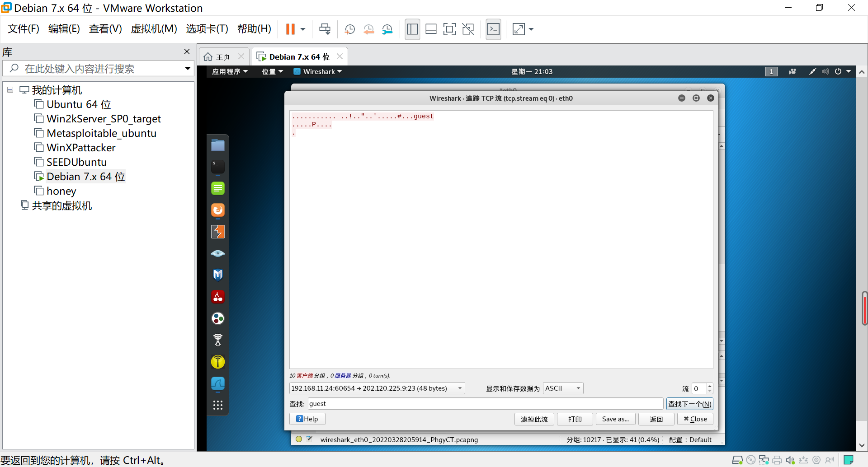Click the teal message note status icon
868x467 pixels.
click(x=849, y=460)
